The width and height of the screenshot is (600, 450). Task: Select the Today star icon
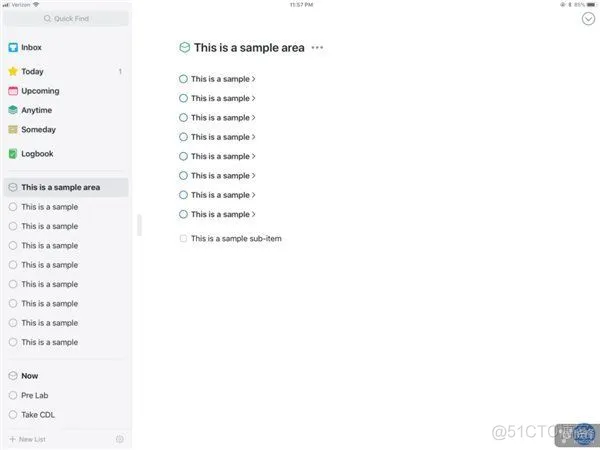pyautogui.click(x=13, y=72)
